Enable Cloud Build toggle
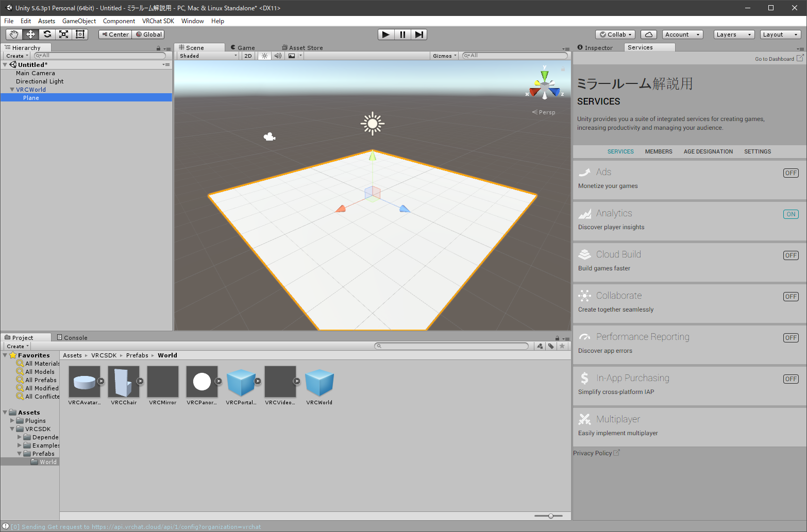Image resolution: width=807 pixels, height=532 pixels. coord(791,255)
